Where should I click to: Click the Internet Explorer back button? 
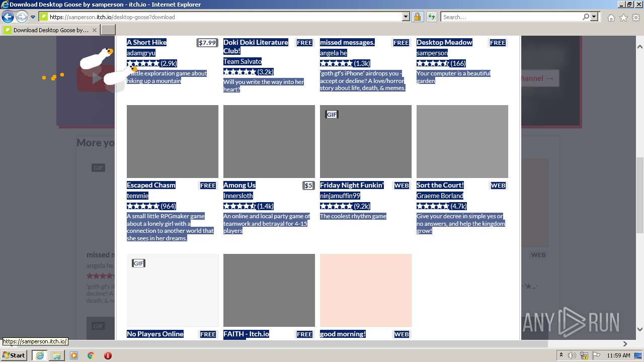[8, 17]
